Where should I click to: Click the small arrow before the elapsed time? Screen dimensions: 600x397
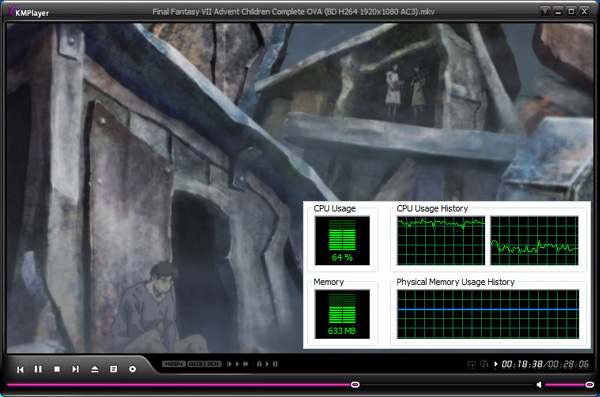coord(496,364)
